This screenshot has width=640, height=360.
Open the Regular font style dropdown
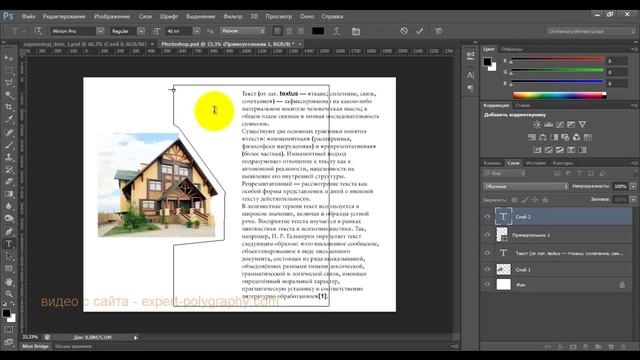141,31
